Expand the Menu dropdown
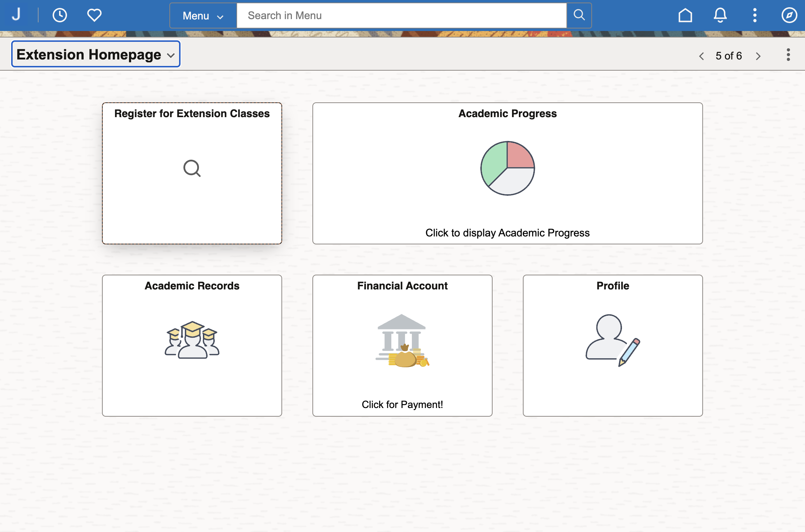 coord(203,15)
